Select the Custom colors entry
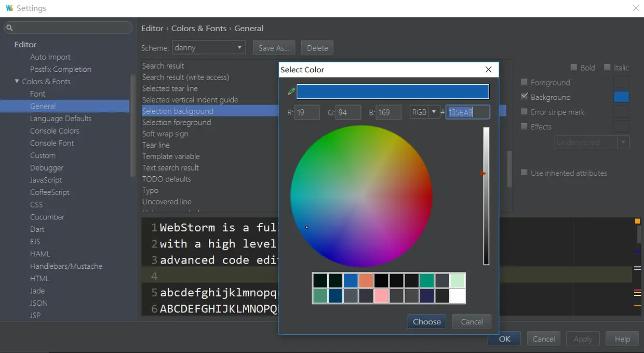644x353 pixels. (x=43, y=155)
